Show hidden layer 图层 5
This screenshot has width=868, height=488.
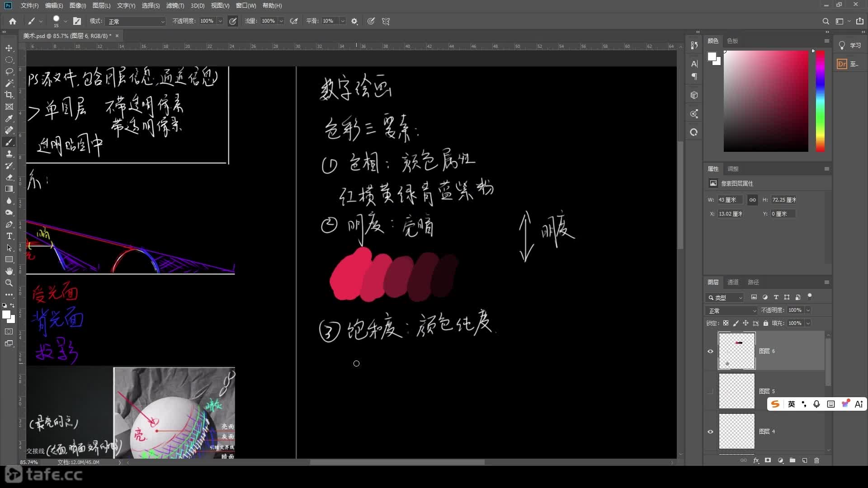click(710, 391)
